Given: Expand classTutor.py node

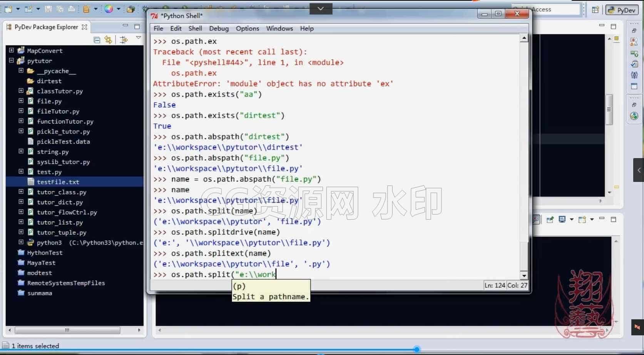Looking at the screenshot, I should [x=21, y=90].
